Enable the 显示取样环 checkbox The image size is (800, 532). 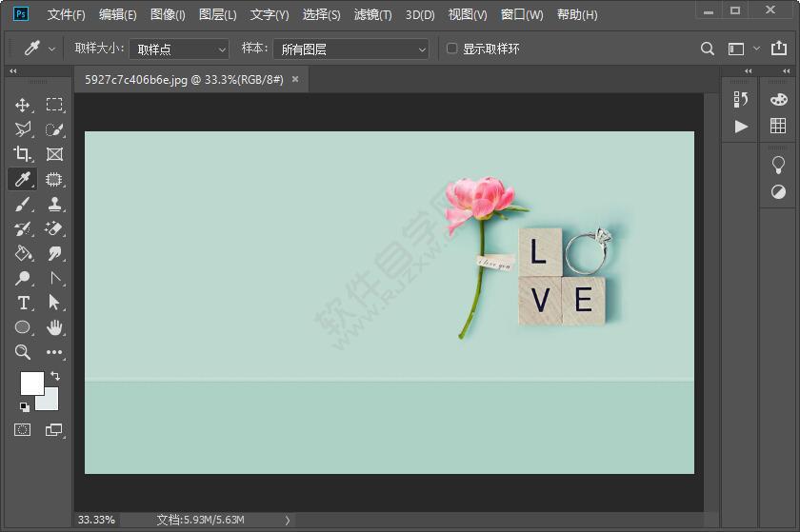(x=452, y=49)
